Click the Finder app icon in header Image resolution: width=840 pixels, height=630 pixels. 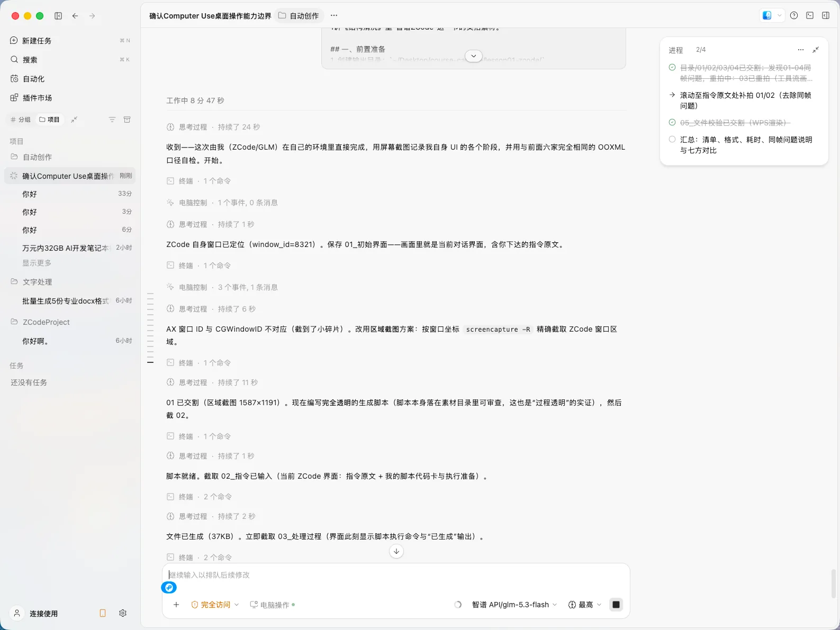[x=767, y=15]
